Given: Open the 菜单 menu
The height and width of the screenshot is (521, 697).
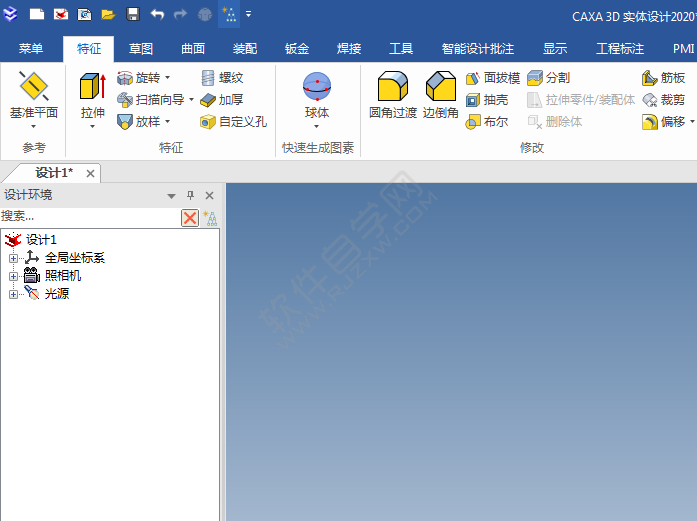Looking at the screenshot, I should pos(31,48).
